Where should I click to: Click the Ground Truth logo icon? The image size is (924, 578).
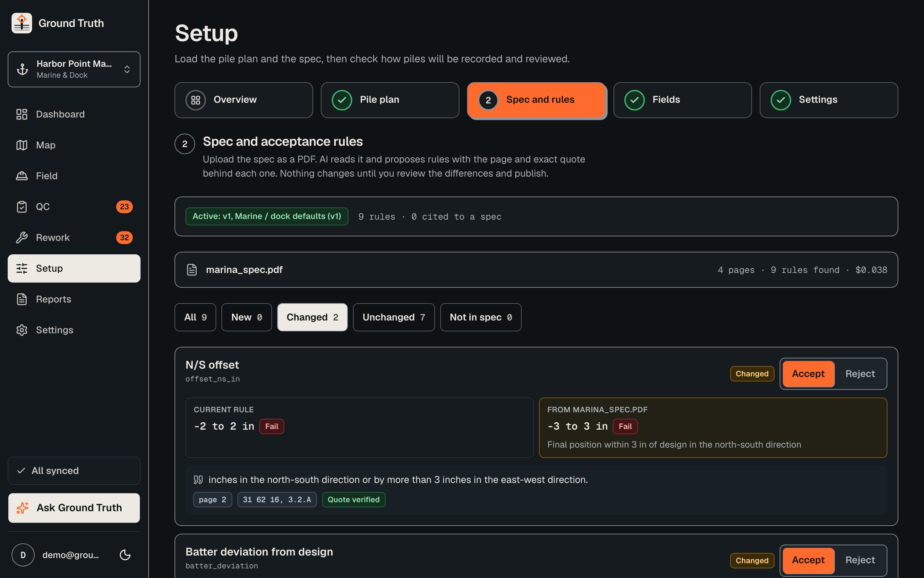22,23
